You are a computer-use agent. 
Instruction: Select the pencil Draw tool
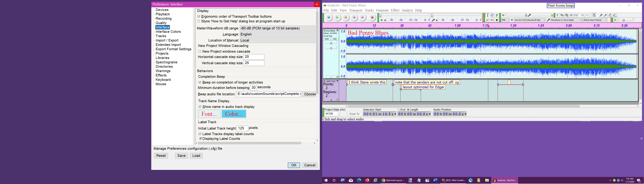tap(497, 15)
